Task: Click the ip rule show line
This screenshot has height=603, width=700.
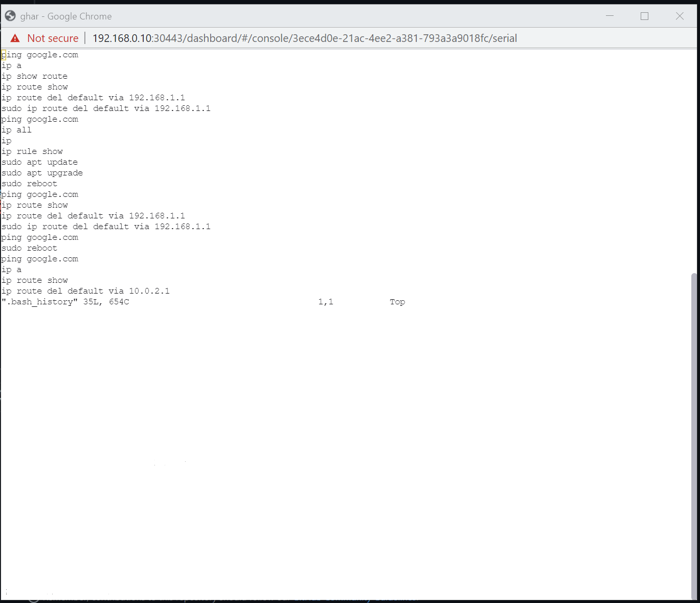Action: 32,151
